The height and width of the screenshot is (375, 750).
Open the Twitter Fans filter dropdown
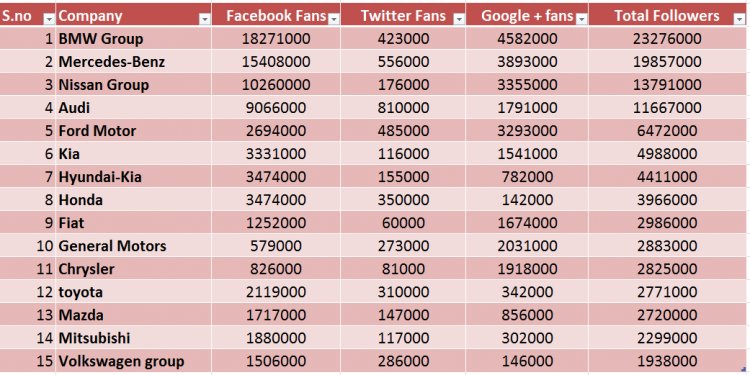click(x=459, y=19)
